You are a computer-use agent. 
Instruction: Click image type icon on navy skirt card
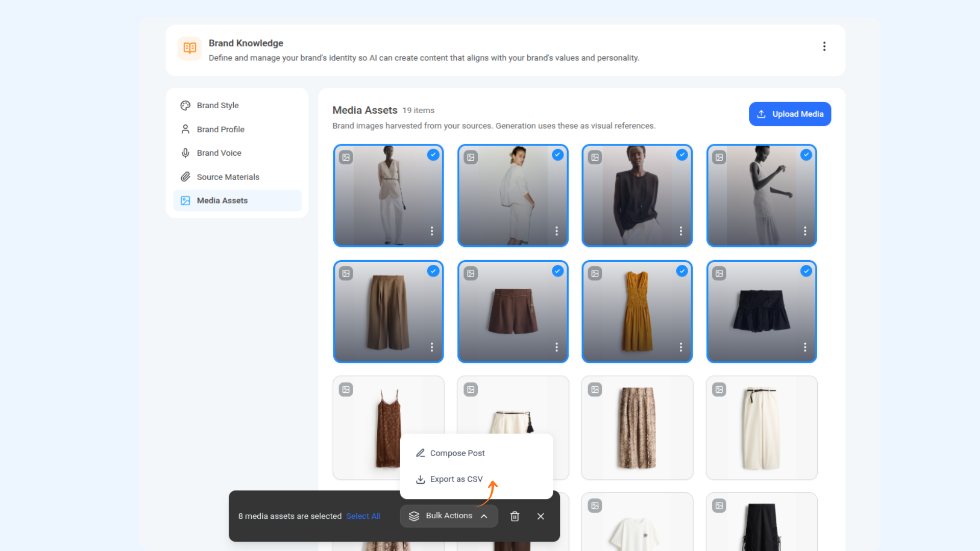pos(719,273)
